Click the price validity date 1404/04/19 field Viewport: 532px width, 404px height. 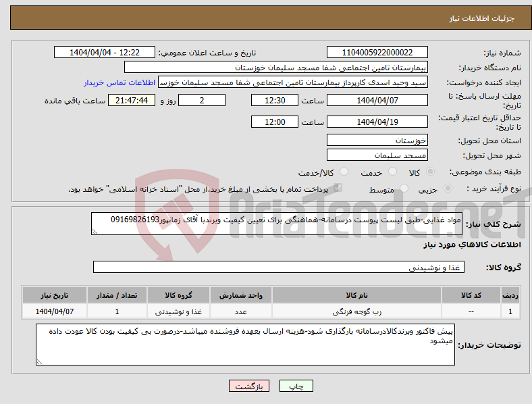[377, 122]
